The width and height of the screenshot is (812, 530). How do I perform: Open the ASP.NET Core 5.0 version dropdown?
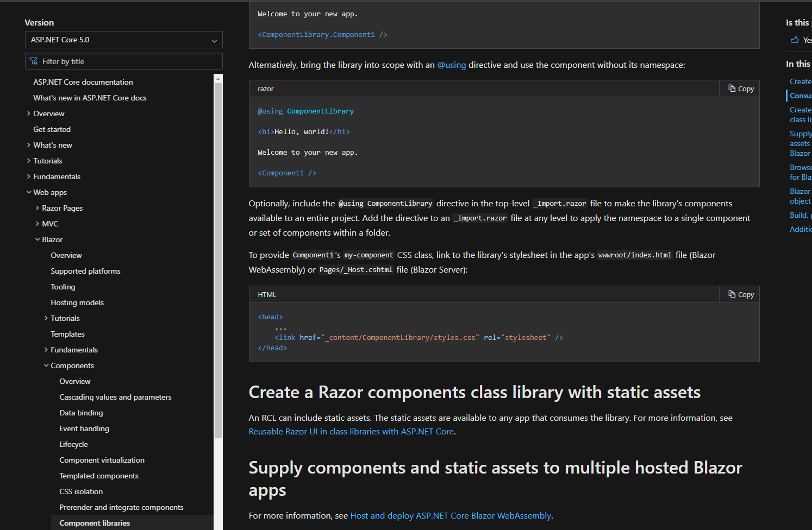click(123, 39)
